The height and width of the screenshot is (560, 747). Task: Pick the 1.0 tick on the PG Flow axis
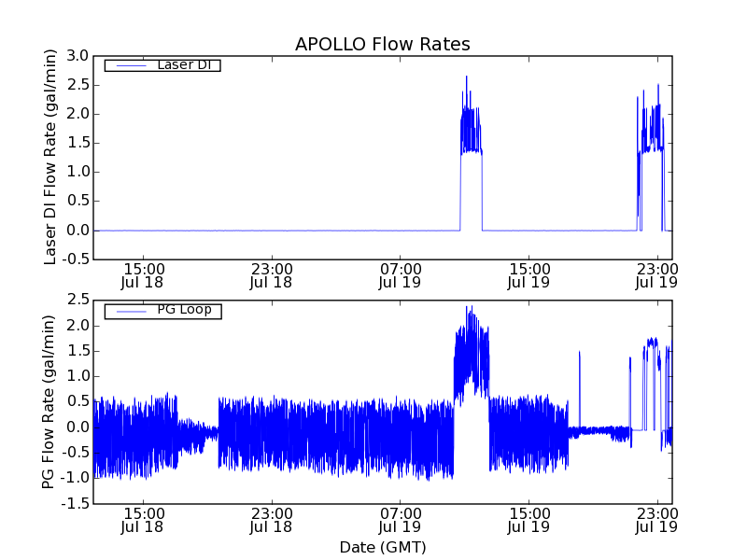point(78,376)
